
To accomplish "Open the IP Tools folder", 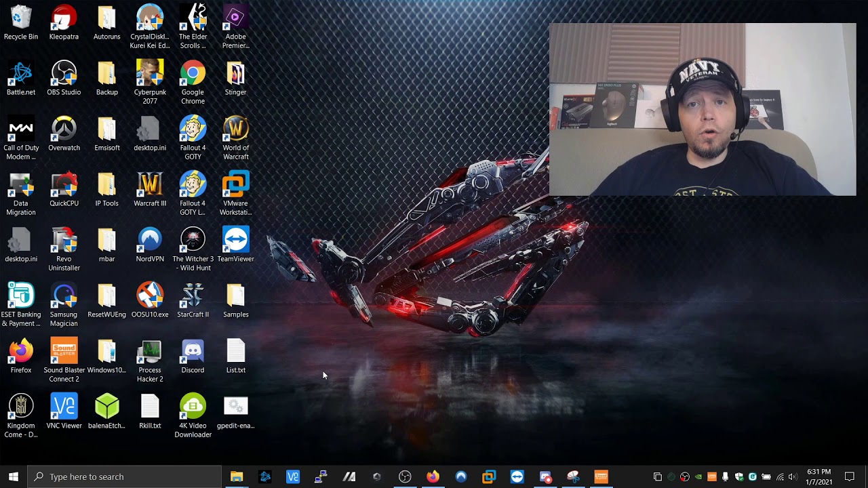I will click(106, 190).
